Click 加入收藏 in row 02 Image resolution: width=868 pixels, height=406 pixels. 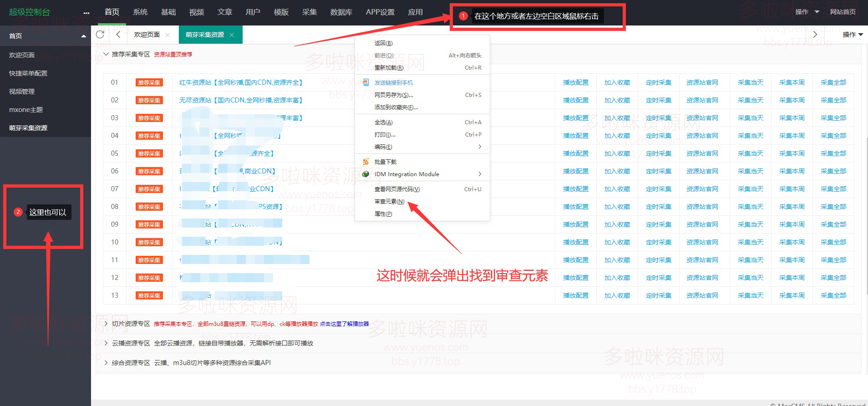tap(617, 100)
